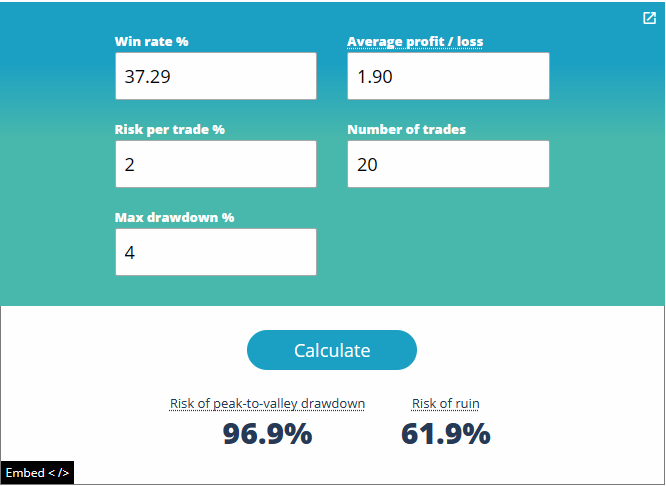Select the Average profit / loss input
The image size is (666, 486).
(448, 76)
